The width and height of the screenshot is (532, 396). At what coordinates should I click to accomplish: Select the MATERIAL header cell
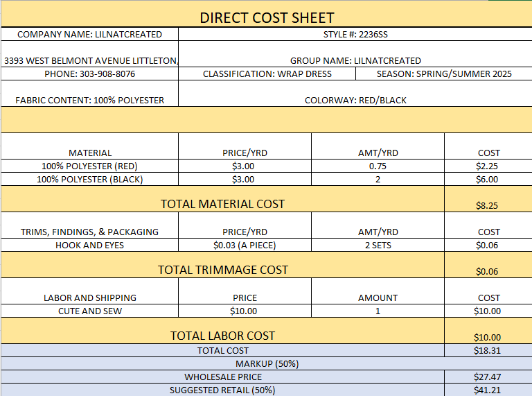89,146
